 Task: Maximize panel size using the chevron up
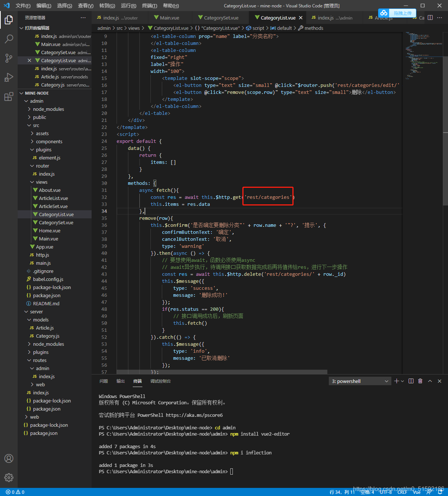pyautogui.click(x=430, y=381)
